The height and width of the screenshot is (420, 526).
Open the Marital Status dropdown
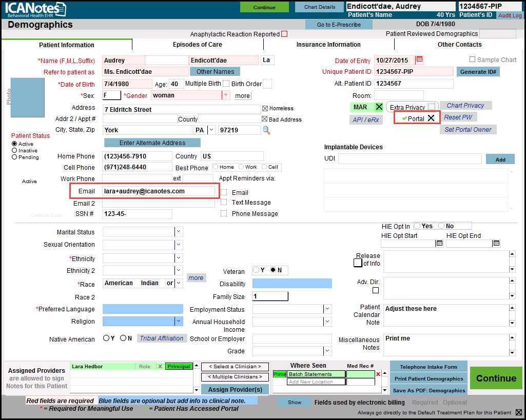[x=179, y=232]
